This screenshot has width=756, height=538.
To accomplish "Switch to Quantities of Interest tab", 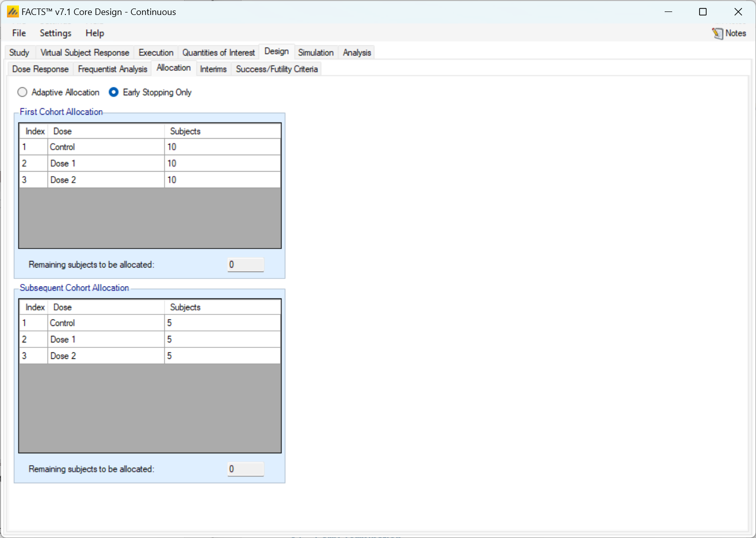I will click(x=218, y=53).
